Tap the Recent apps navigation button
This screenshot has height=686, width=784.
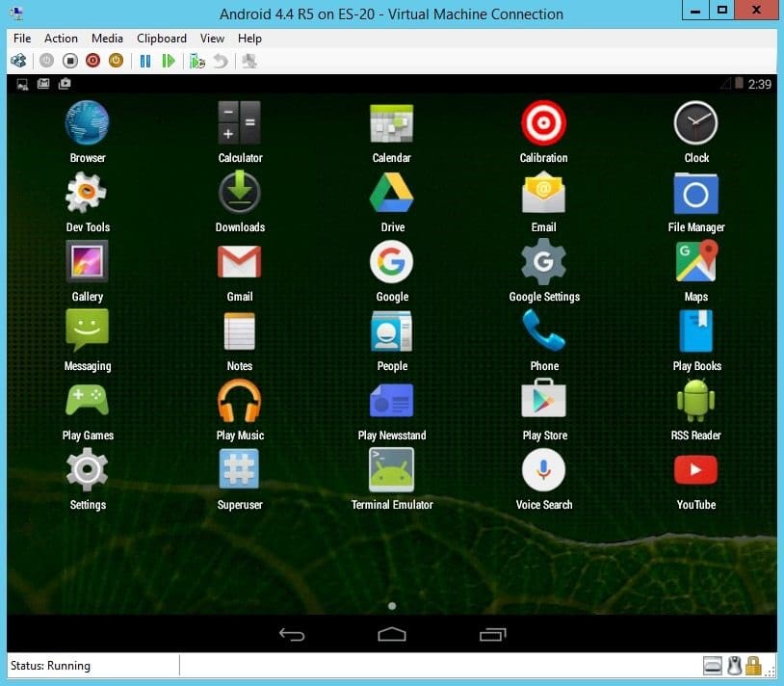pos(493,635)
